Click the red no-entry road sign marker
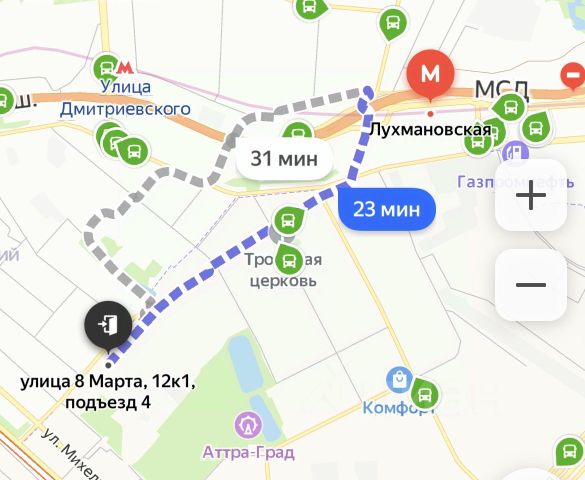This screenshot has width=585, height=480. (573, 76)
